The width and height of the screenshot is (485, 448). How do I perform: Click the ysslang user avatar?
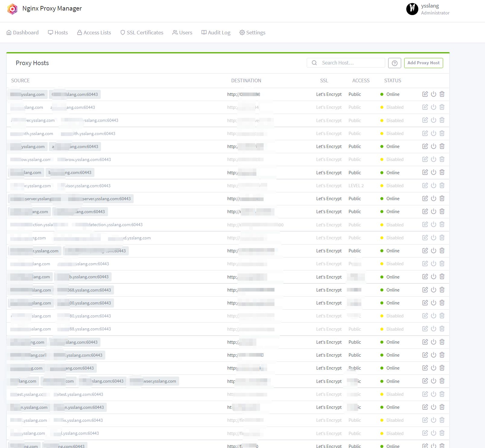coord(412,9)
